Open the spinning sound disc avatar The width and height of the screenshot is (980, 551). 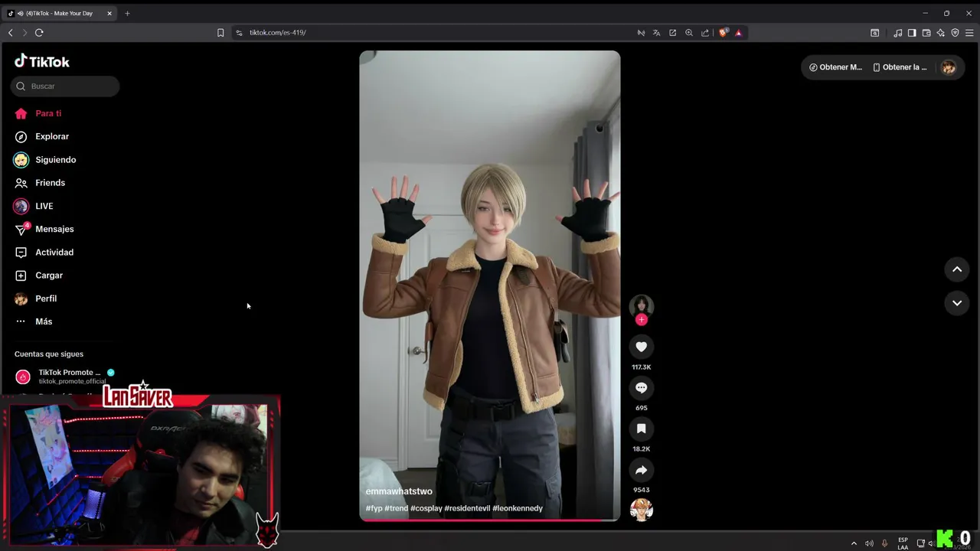tap(642, 510)
